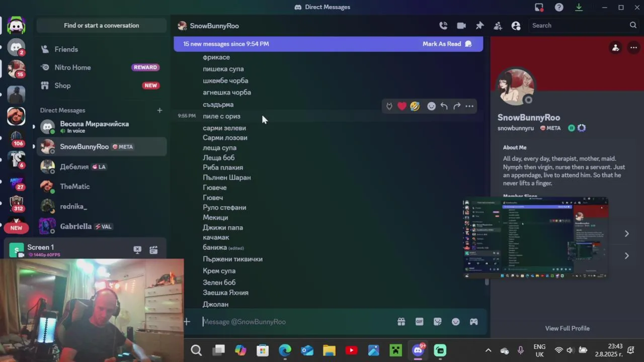Open Windows search in taskbar
644x362 pixels.
click(x=196, y=350)
